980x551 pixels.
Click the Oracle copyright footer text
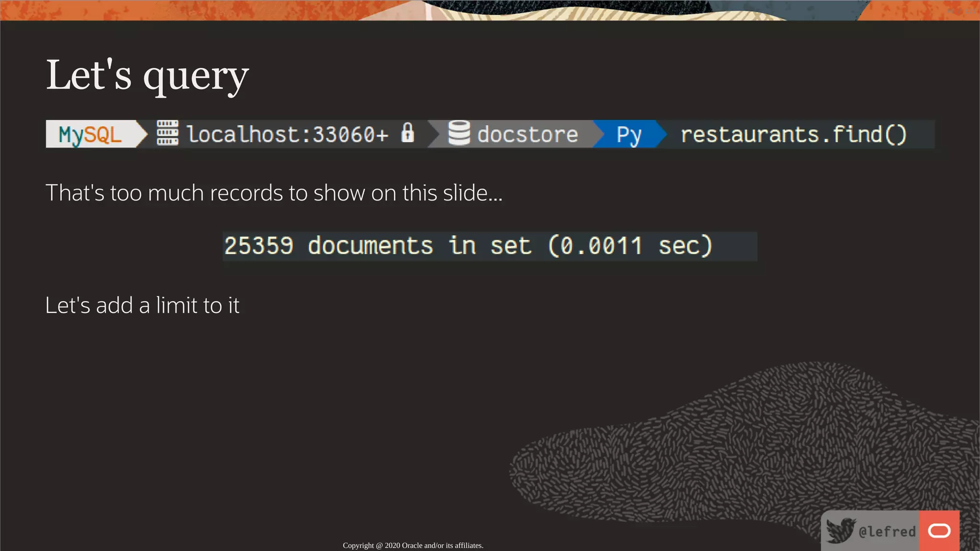(413, 545)
